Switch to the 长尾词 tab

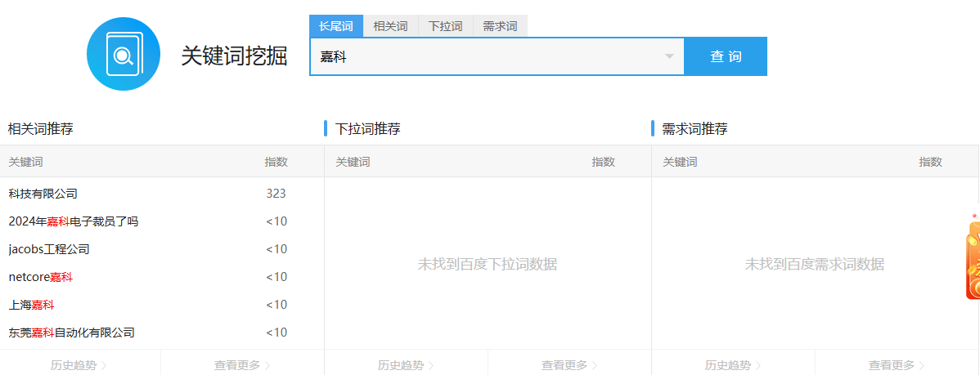(x=335, y=26)
